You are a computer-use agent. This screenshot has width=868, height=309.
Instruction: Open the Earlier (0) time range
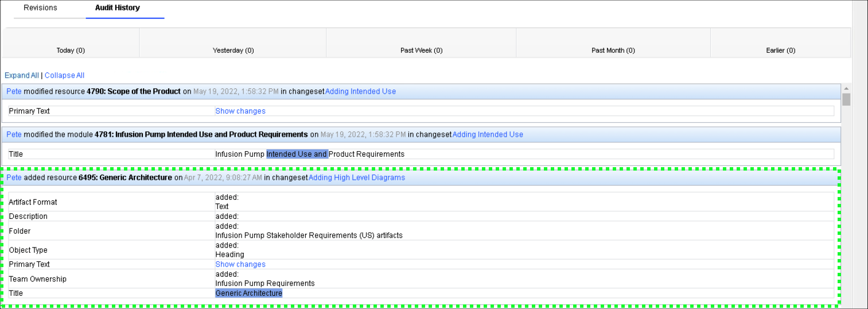(780, 51)
